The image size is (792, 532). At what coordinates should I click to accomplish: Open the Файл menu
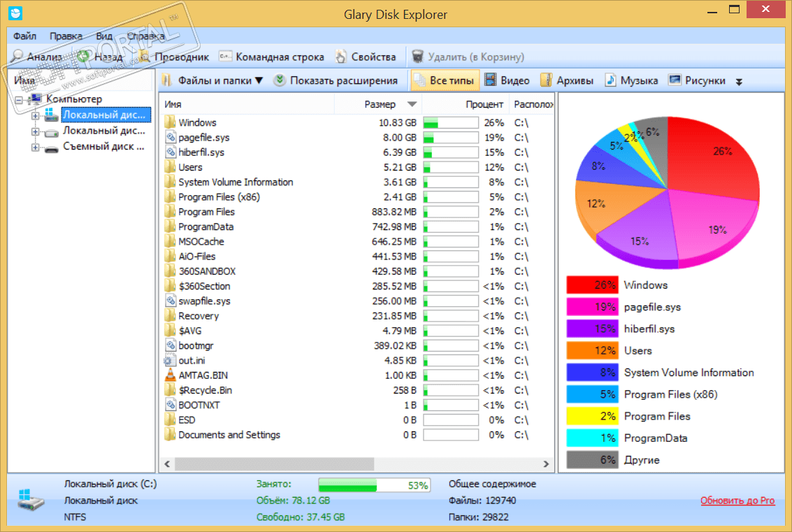(24, 36)
